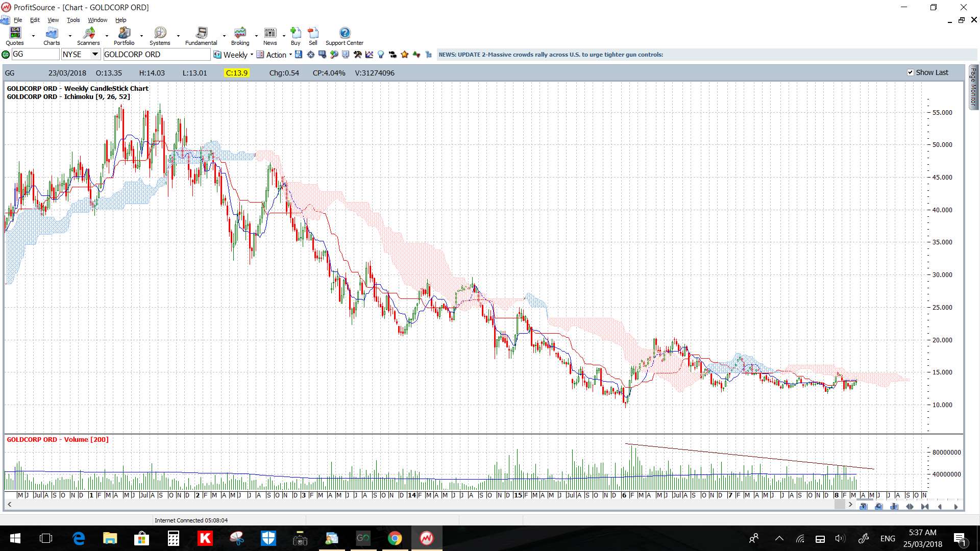Click the horizontal expand arrows icon below the chart
980x551 pixels.
910,507
